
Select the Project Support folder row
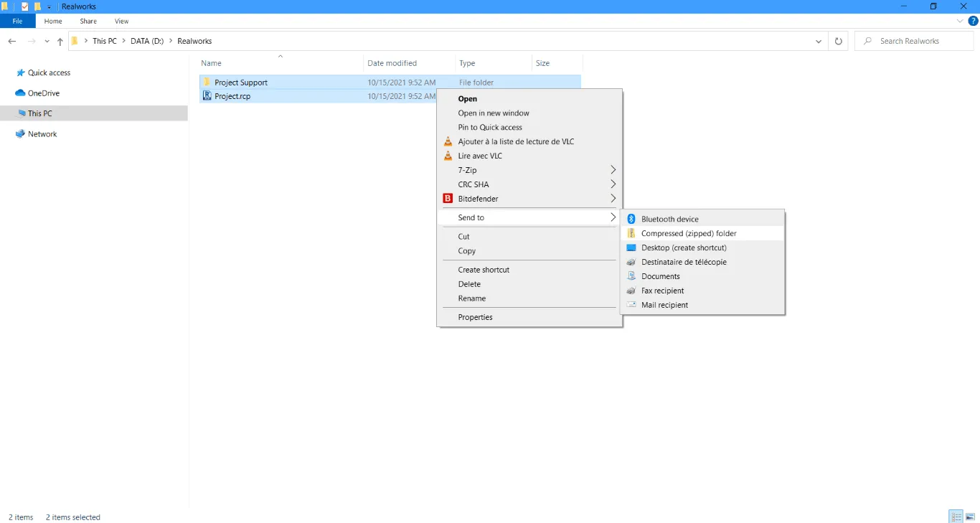[x=390, y=83]
